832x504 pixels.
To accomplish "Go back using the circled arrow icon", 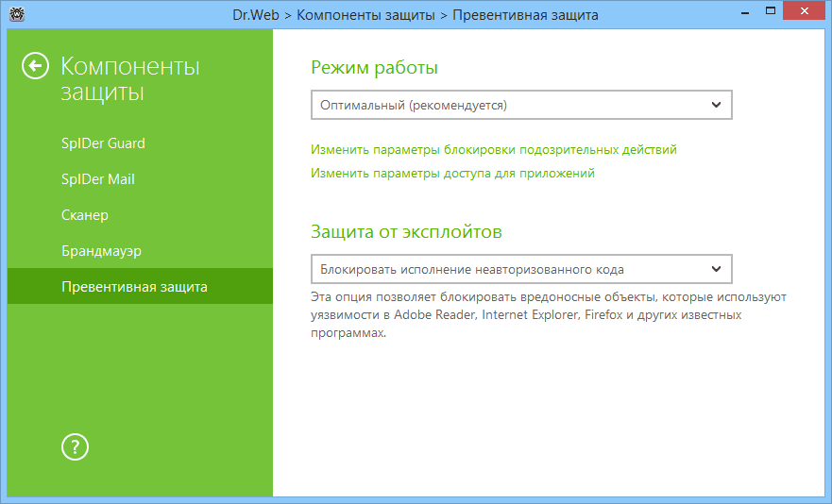I will (35, 66).
